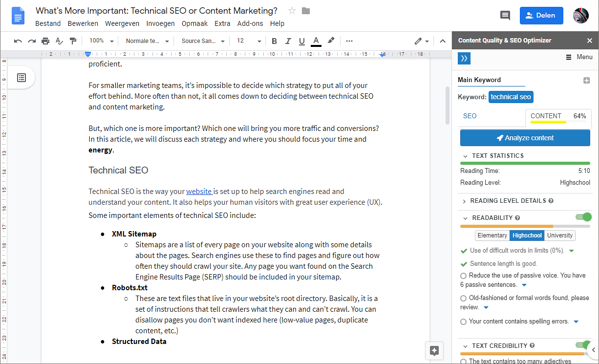This screenshot has width=599, height=364.
Task: Show the document outline icon
Action: point(21,78)
